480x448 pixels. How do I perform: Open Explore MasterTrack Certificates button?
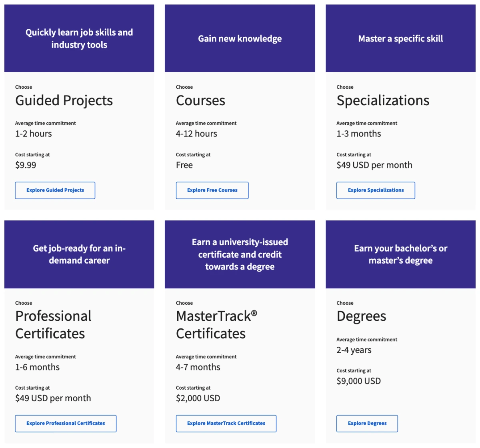click(x=226, y=424)
